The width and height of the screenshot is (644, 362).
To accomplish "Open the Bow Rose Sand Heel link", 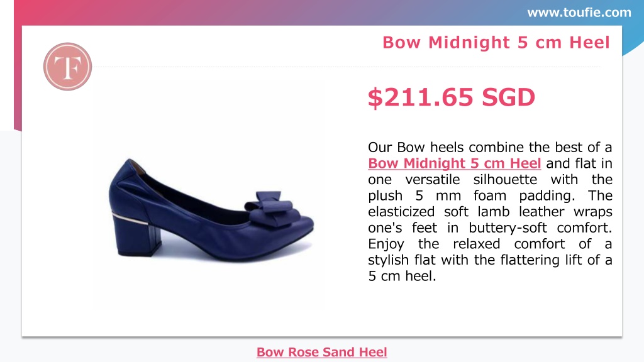I will 321,352.
